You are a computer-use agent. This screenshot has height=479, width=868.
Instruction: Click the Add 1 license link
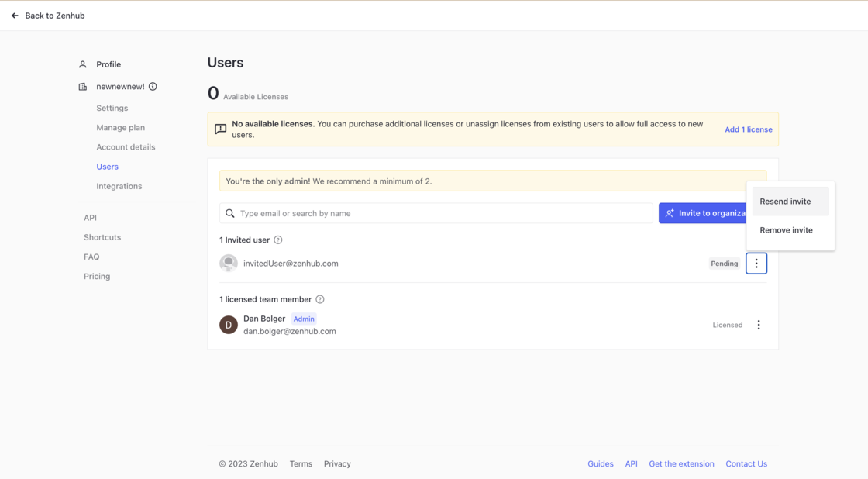pos(749,129)
